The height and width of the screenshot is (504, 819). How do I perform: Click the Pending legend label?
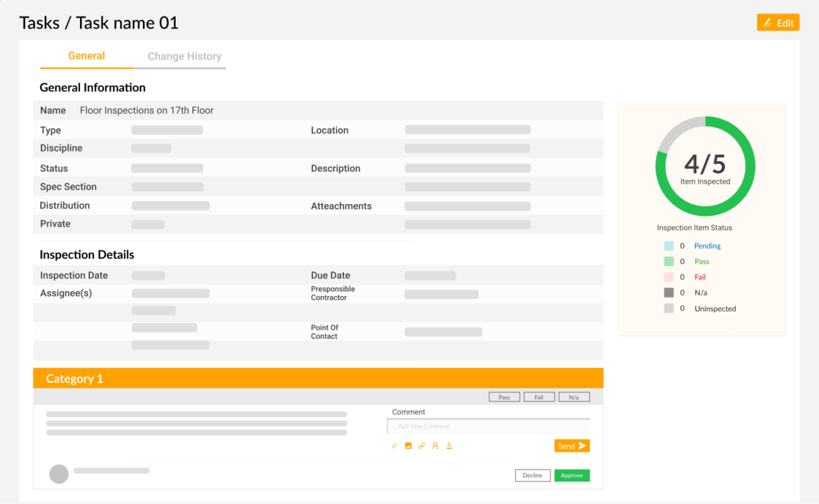click(x=707, y=246)
